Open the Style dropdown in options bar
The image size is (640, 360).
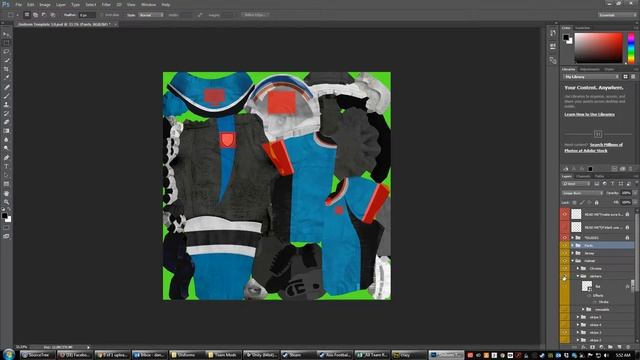151,15
